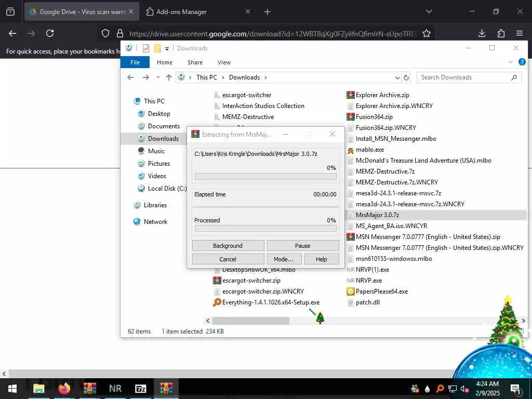Click the address bar history dropdown

397,78
